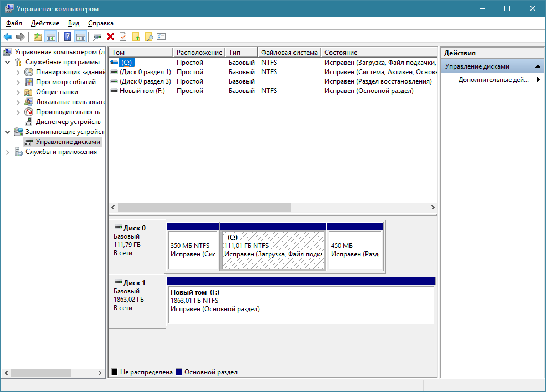Click the blue Back arrow in toolbar

tap(8, 37)
